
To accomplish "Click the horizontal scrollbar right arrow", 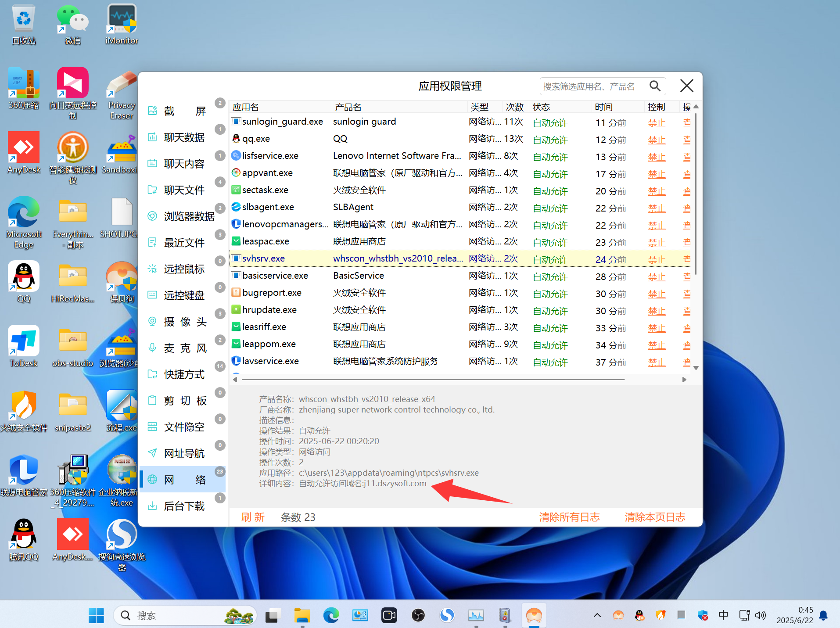I will 684,380.
